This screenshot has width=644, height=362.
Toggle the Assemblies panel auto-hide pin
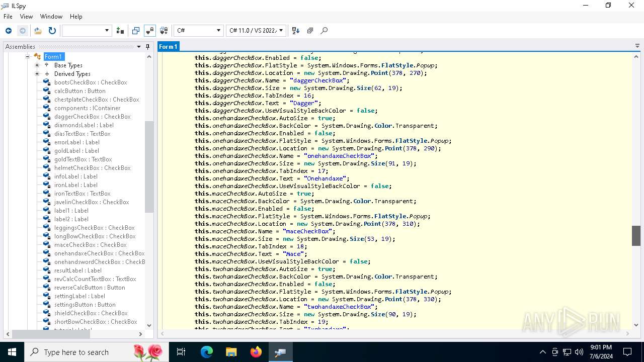tap(147, 47)
